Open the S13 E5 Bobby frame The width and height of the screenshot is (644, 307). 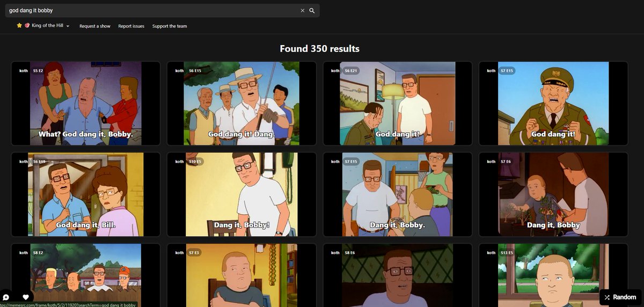coord(553,275)
